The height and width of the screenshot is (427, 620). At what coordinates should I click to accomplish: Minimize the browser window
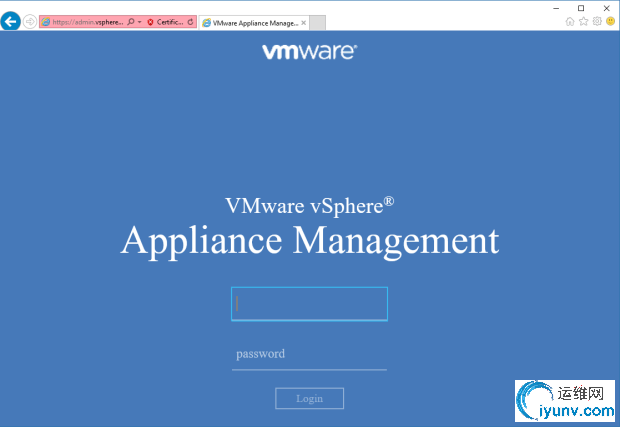point(556,8)
